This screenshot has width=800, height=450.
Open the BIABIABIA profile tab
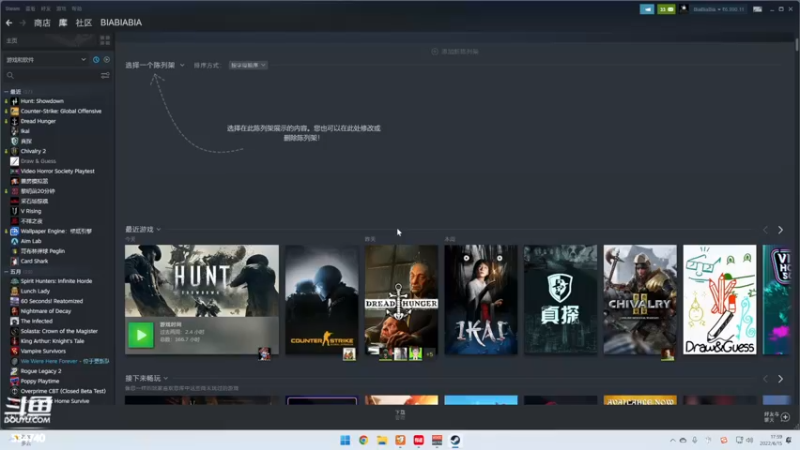[121, 22]
